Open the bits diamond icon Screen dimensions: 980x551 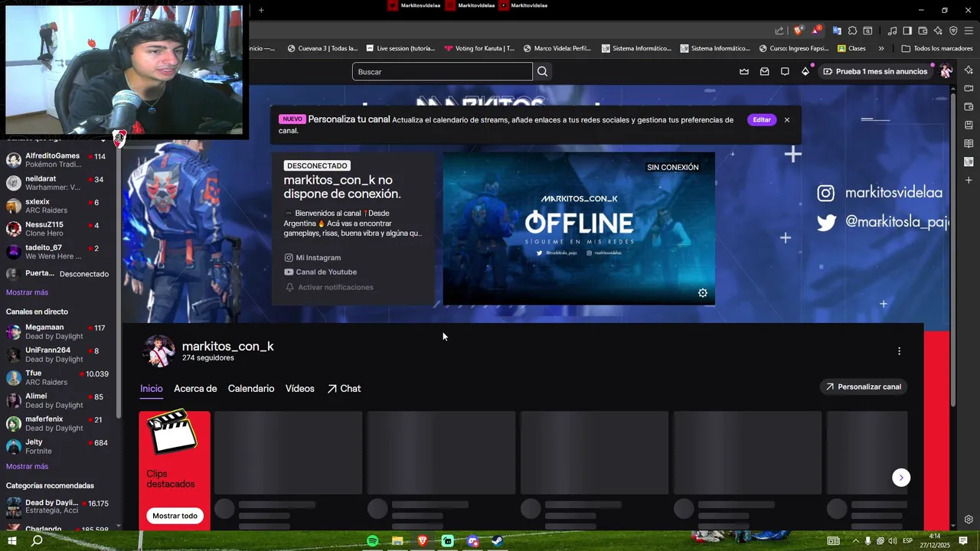(805, 71)
